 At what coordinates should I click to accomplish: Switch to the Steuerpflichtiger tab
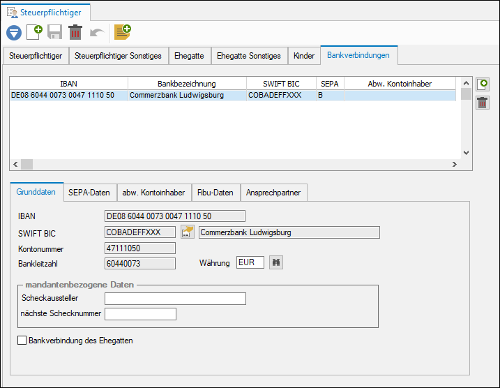click(35, 56)
